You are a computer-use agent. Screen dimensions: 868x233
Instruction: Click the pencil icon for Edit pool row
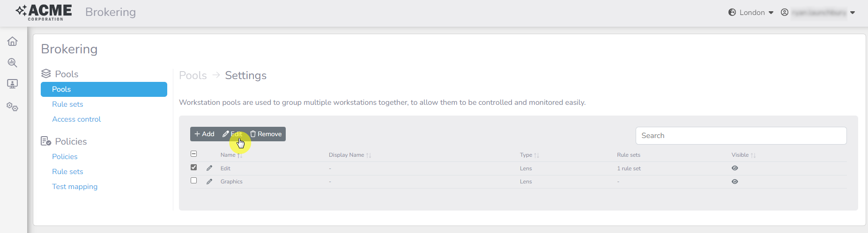tap(209, 168)
